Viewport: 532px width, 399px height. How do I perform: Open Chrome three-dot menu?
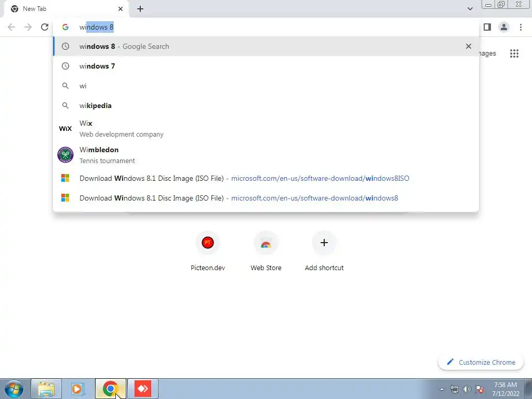(521, 27)
